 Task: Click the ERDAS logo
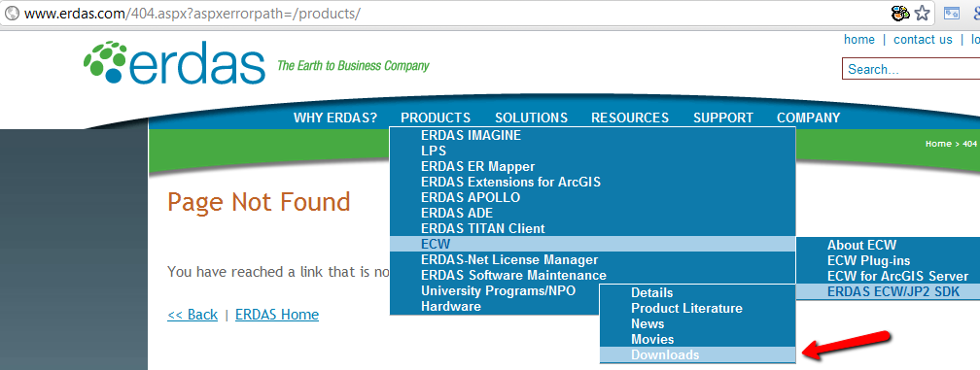pos(174,62)
